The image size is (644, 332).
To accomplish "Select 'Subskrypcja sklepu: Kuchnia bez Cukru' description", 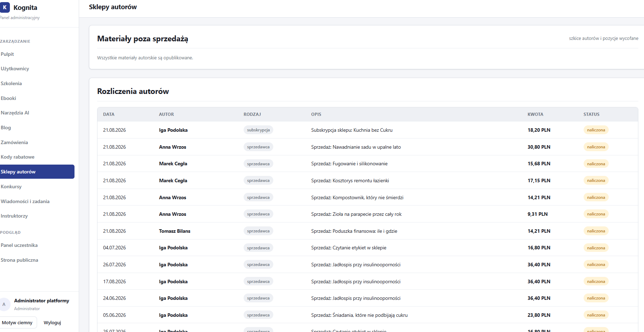I will point(352,130).
